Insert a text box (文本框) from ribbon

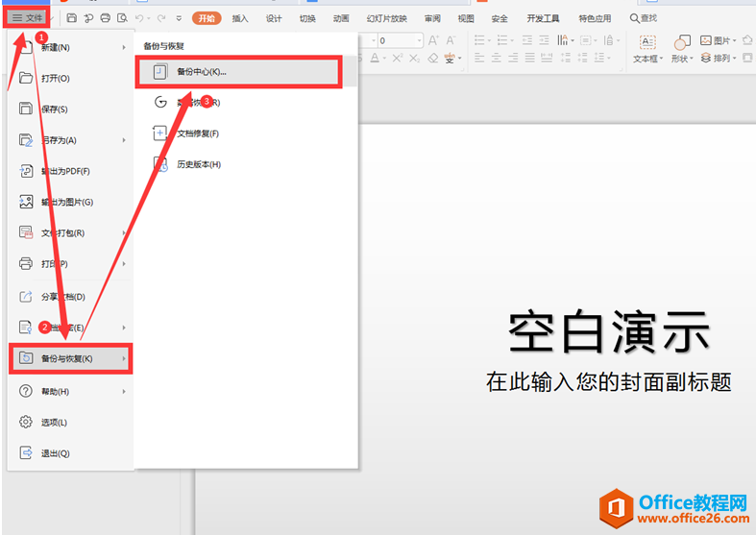(x=647, y=49)
